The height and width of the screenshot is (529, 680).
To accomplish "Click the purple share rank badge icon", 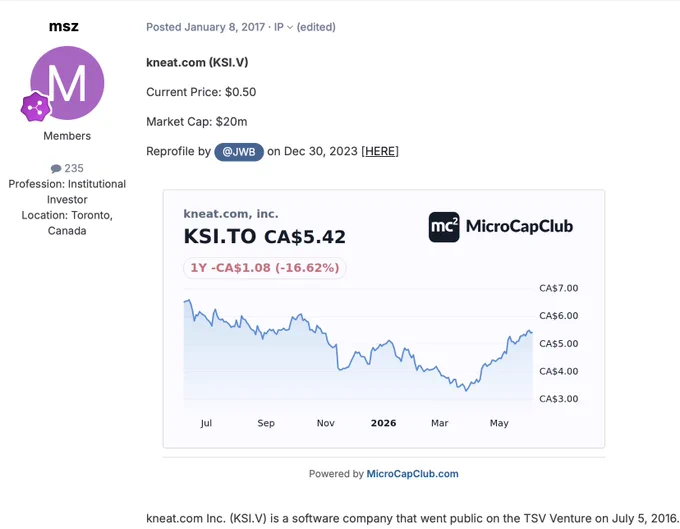I will click(36, 107).
